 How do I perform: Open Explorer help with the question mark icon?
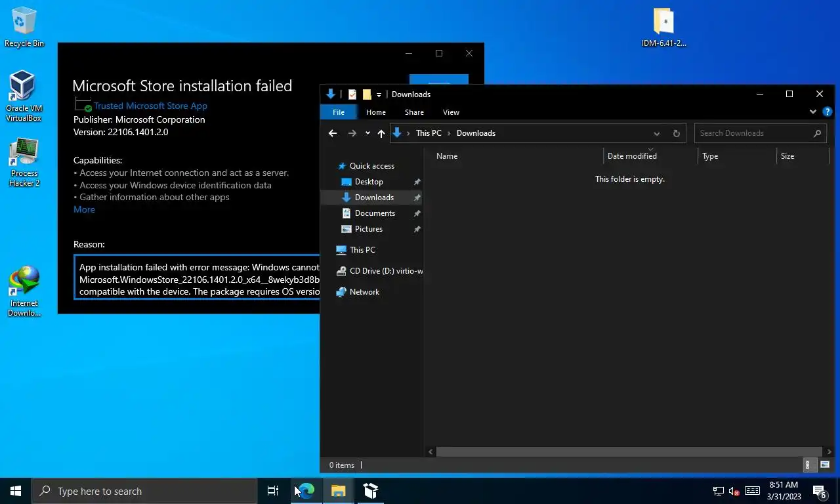pyautogui.click(x=828, y=112)
